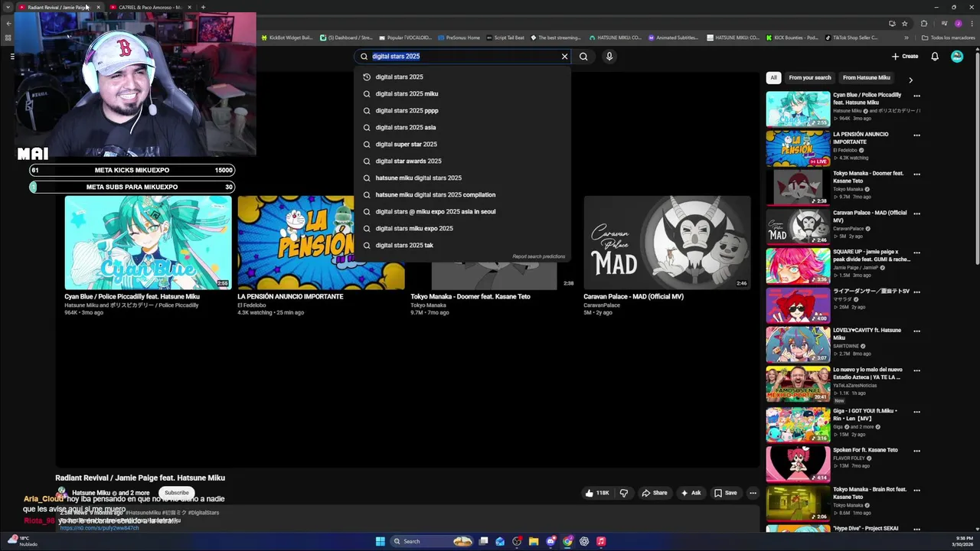Select the From your search chip
The image size is (980, 551).
click(809, 77)
